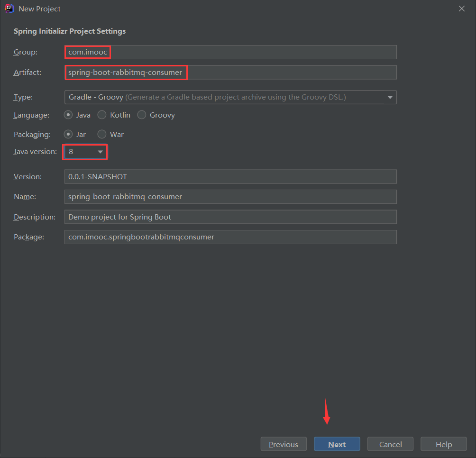Click the Cancel button
This screenshot has width=476, height=458.
point(390,444)
